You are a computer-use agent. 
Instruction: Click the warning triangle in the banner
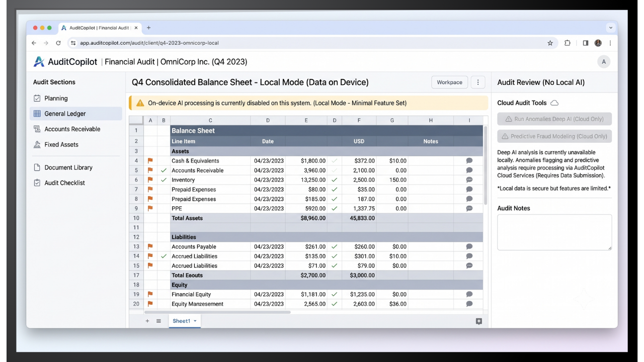coord(140,103)
